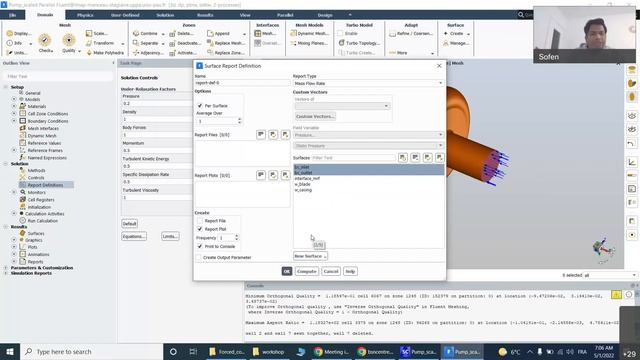
Task: Switch to the Solution ribbon tab
Action: (165, 15)
